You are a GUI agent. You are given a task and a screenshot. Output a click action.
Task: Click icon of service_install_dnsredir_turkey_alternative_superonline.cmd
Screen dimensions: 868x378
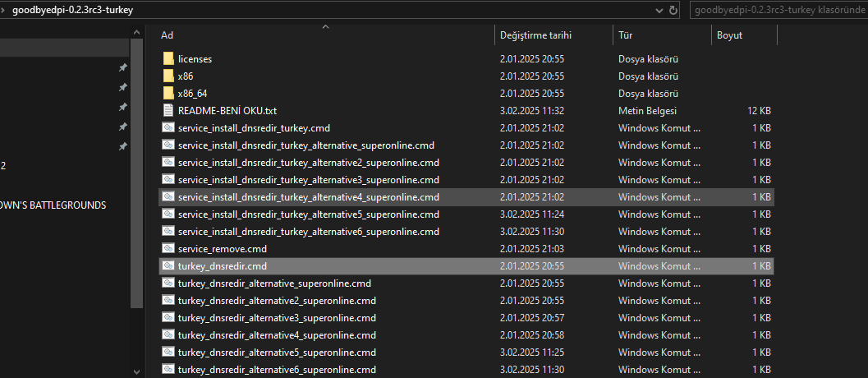pos(168,145)
